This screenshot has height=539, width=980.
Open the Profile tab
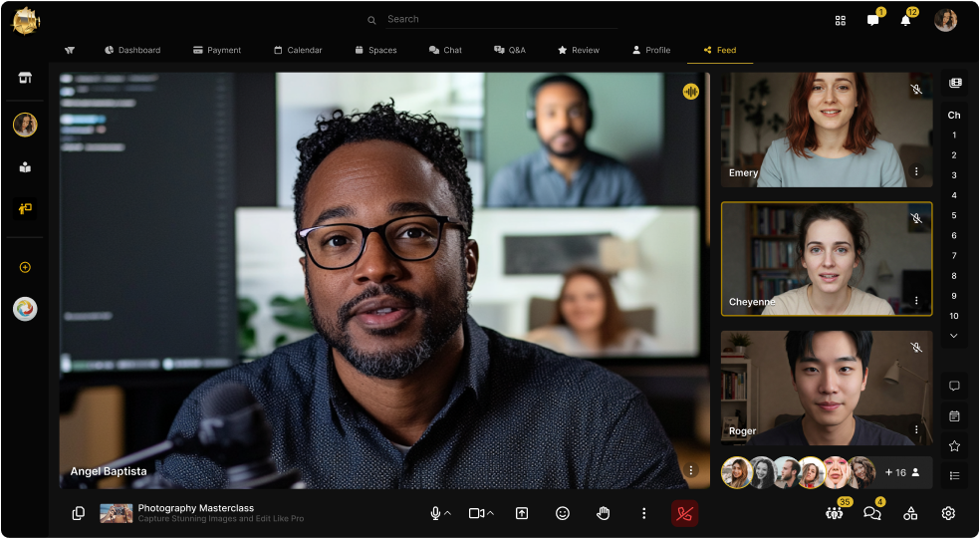[651, 50]
